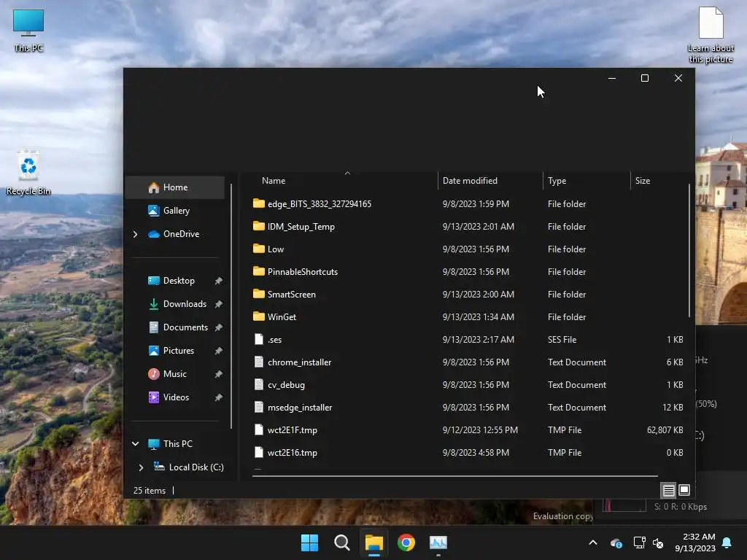Select the .ses file icon
This screenshot has width=747, height=560.
point(259,340)
